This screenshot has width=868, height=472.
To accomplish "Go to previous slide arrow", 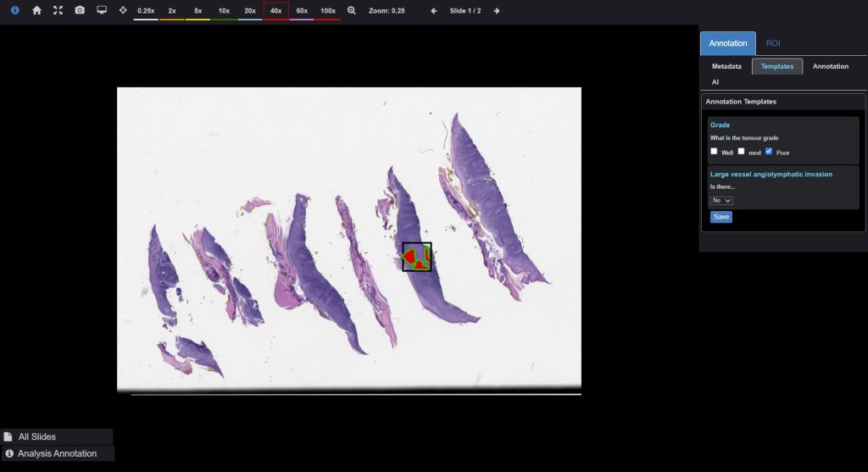I will point(434,10).
